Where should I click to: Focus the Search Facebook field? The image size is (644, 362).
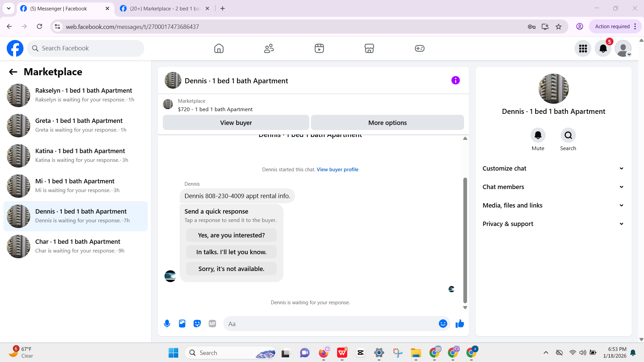pyautogui.click(x=86, y=48)
